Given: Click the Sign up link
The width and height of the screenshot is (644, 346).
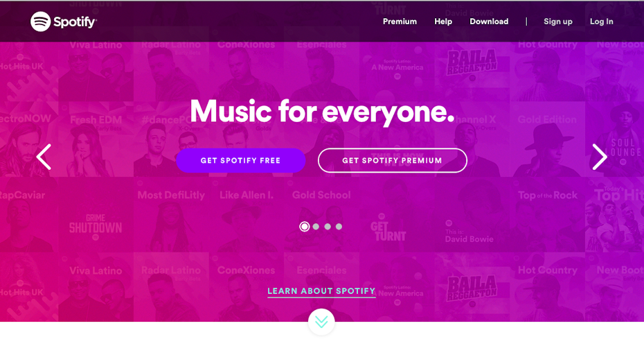Looking at the screenshot, I should click(557, 21).
